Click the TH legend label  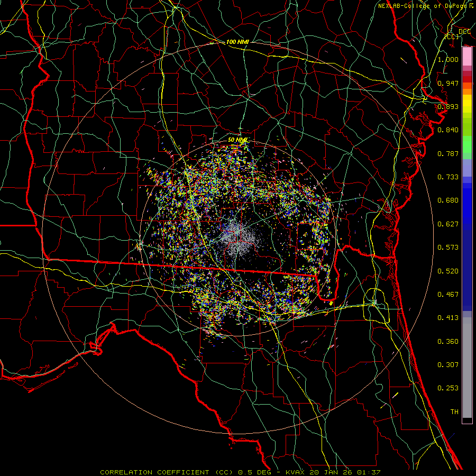pyautogui.click(x=454, y=412)
